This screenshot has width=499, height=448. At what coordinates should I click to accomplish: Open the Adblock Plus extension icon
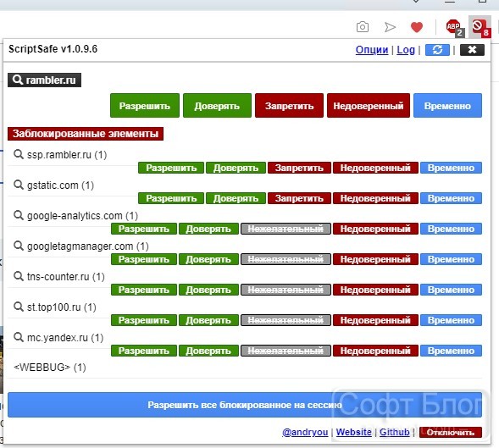click(455, 28)
